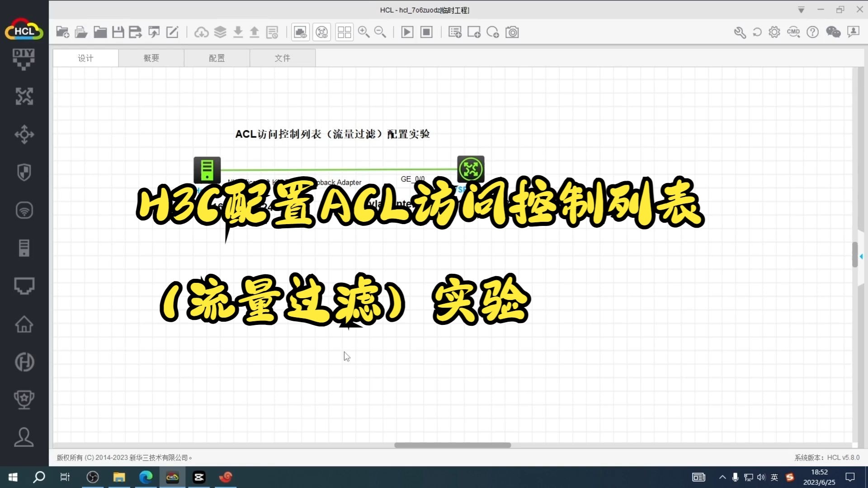The image size is (868, 488).
Task: Open the title bar dropdown arrow
Action: click(x=801, y=9)
